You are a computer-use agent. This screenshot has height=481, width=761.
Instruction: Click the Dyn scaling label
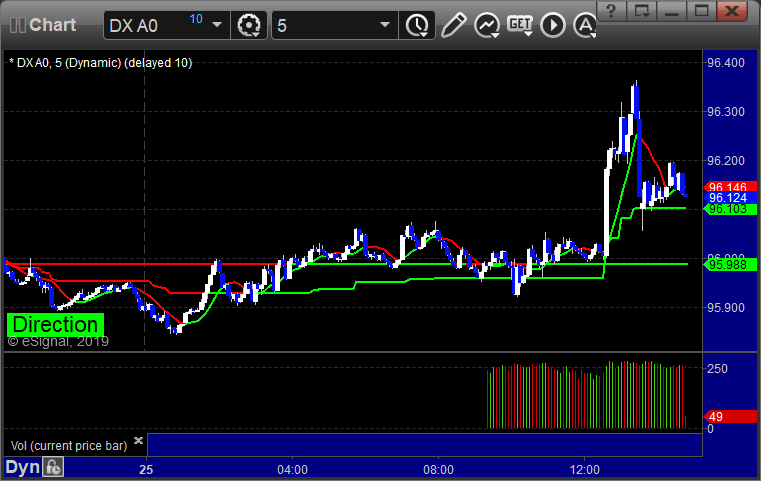click(x=22, y=467)
